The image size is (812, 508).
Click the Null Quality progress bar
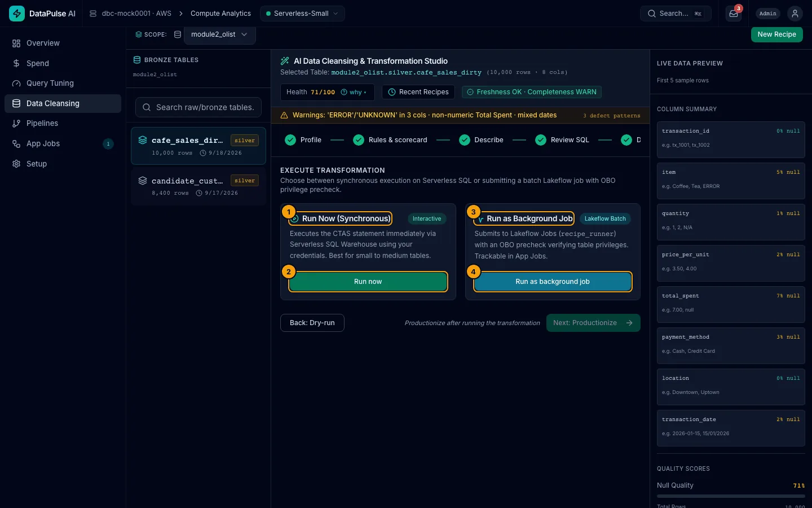pos(731,496)
